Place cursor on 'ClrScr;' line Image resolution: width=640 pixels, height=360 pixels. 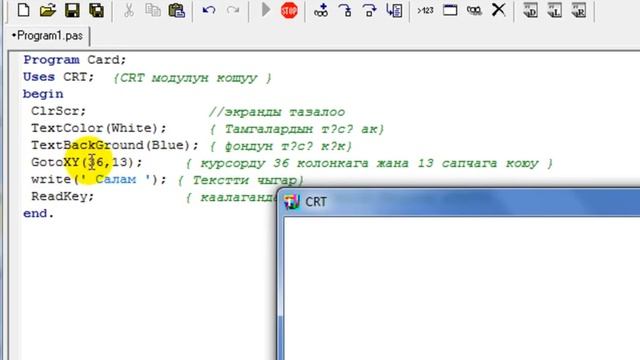(59, 111)
